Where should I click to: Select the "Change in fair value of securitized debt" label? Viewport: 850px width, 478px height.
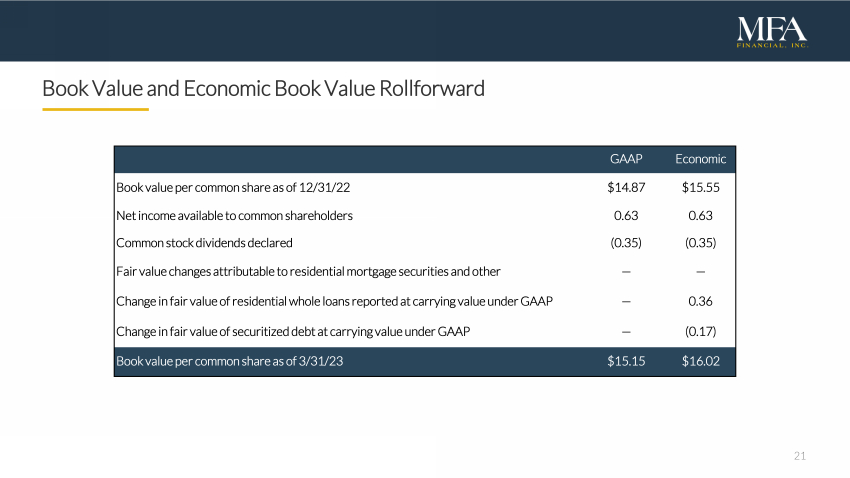[x=293, y=331]
